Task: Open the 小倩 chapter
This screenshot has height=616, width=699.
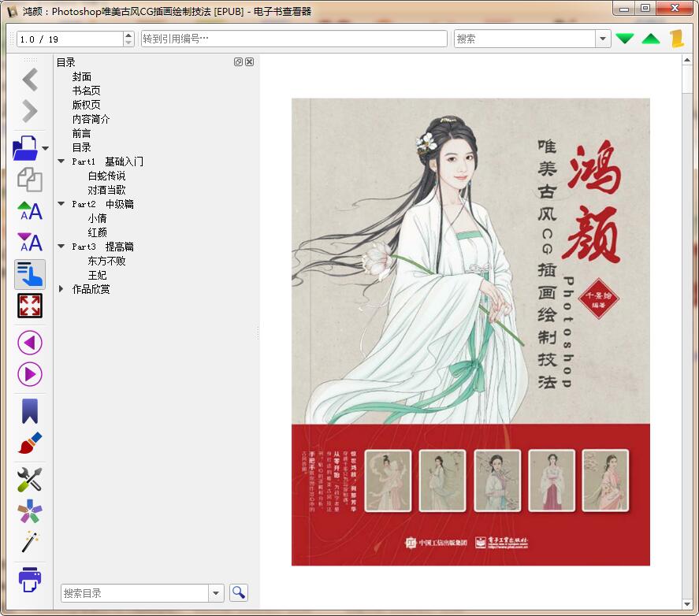Action: point(97,218)
